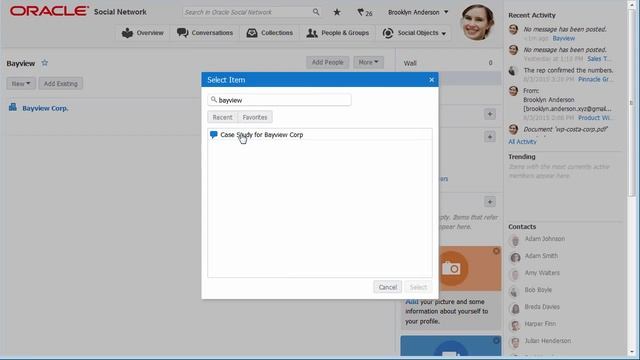Open the New dropdown button
Screen dimensions: 640x360
[21, 83]
